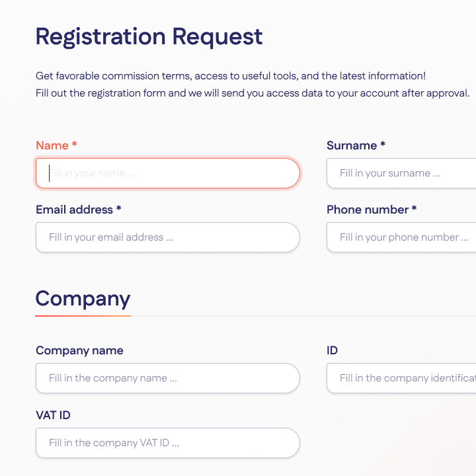The image size is (476, 476).
Task: Click the Phone number label text
Action: pyautogui.click(x=368, y=210)
